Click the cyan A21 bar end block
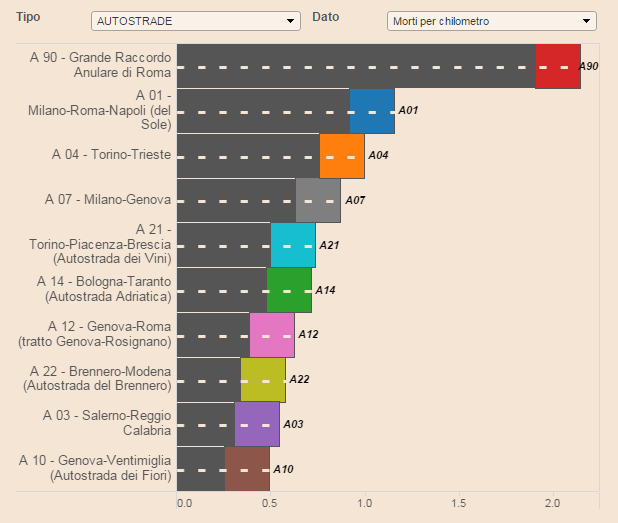This screenshot has width=618, height=523. (293, 245)
